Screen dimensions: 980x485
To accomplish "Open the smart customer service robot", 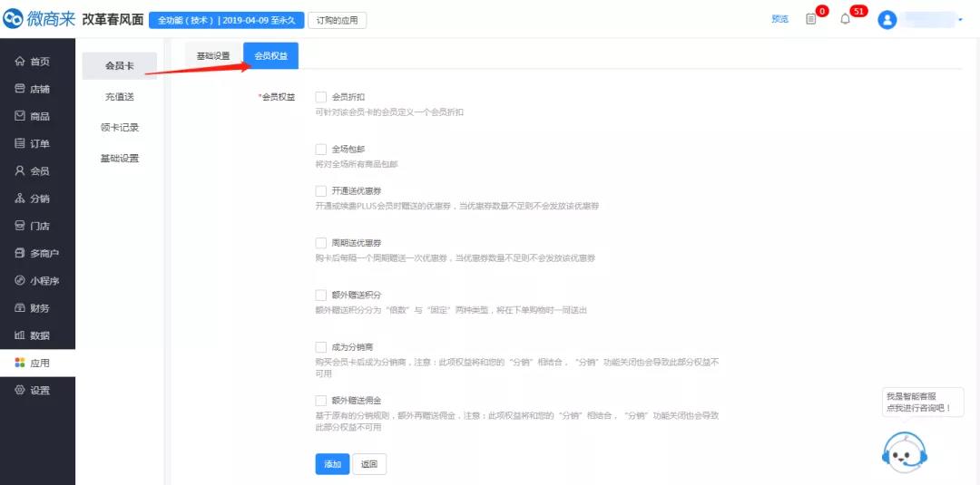I will [x=904, y=451].
